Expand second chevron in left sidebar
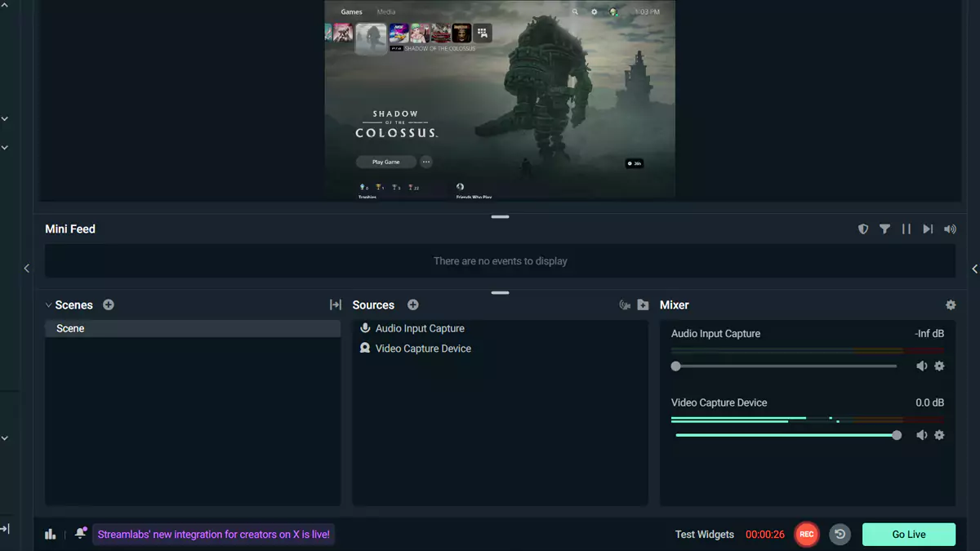Screen dimensions: 980x551 tap(4, 148)
